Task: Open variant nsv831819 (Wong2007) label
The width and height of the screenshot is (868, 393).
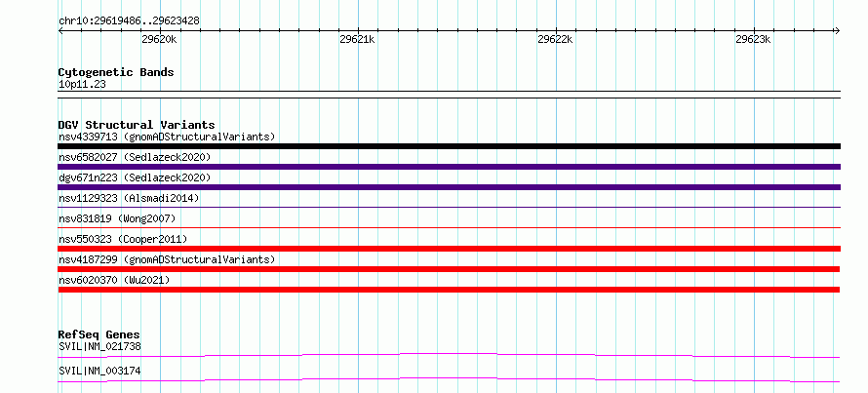Action: [x=117, y=218]
